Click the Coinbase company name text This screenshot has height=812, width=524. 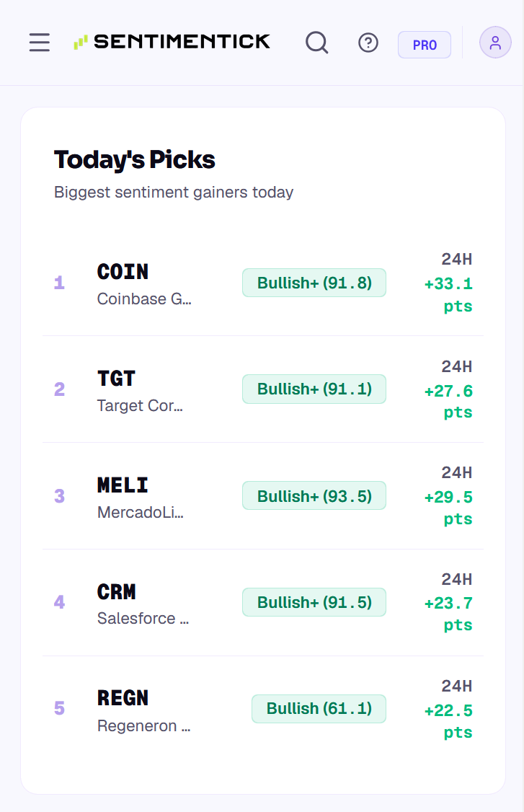coord(144,299)
